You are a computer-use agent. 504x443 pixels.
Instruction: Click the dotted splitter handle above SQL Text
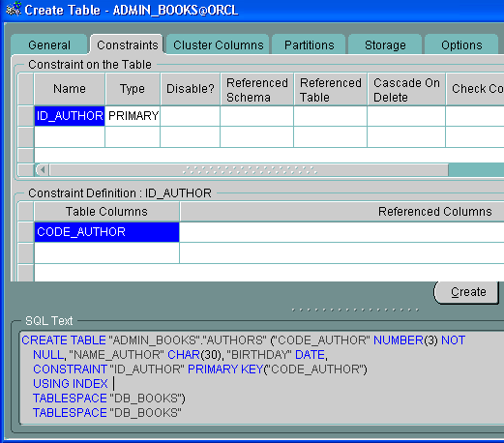click(x=355, y=310)
